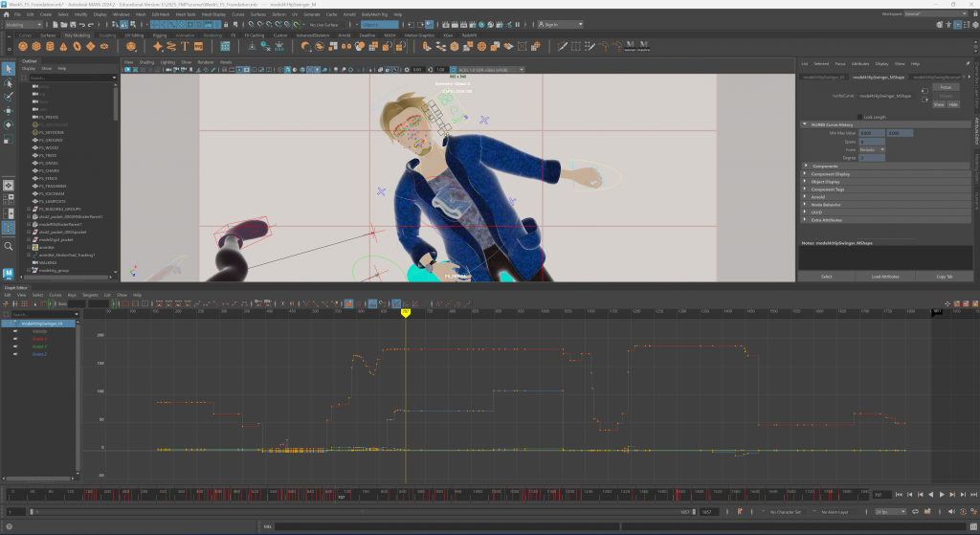This screenshot has height=535, width=980.
Task: Select the polygon sphere shelf icon
Action: pos(22,45)
